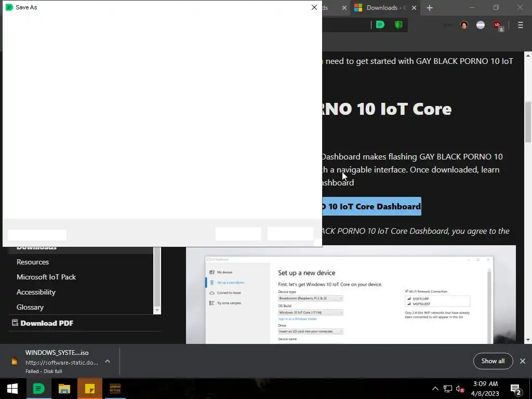Click Download PDF link
This screenshot has width=532, height=399.
tap(43, 323)
